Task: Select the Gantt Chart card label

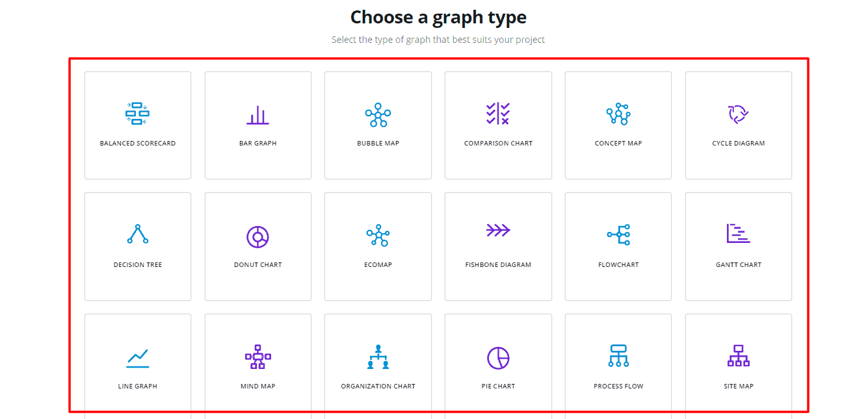Action: [738, 265]
